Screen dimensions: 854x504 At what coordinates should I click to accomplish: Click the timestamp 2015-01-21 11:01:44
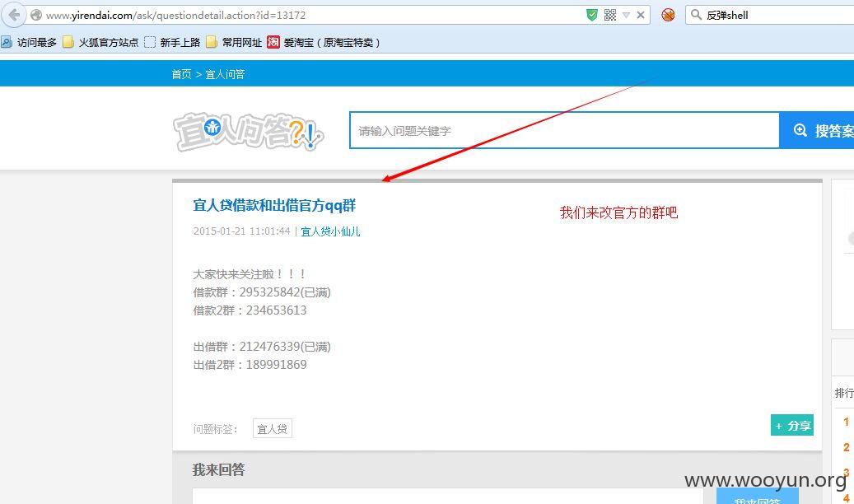[x=242, y=231]
